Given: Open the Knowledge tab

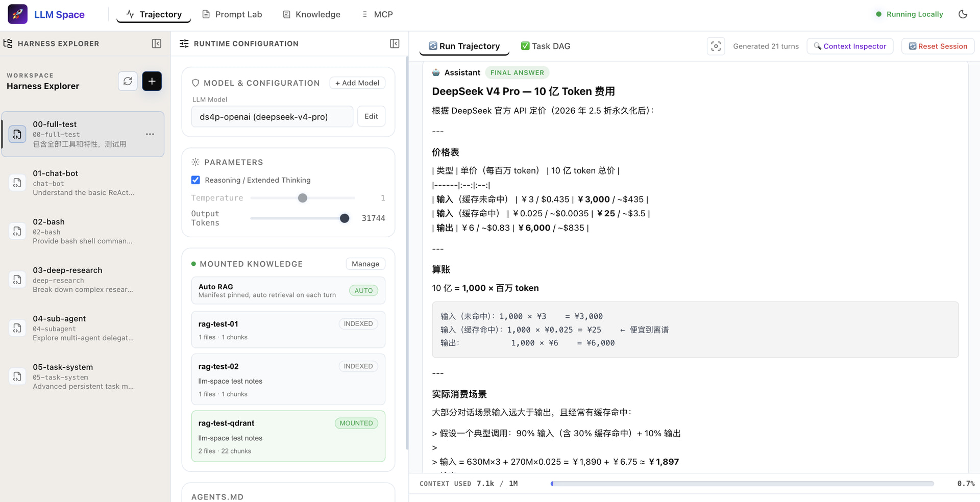Looking at the screenshot, I should tap(311, 14).
